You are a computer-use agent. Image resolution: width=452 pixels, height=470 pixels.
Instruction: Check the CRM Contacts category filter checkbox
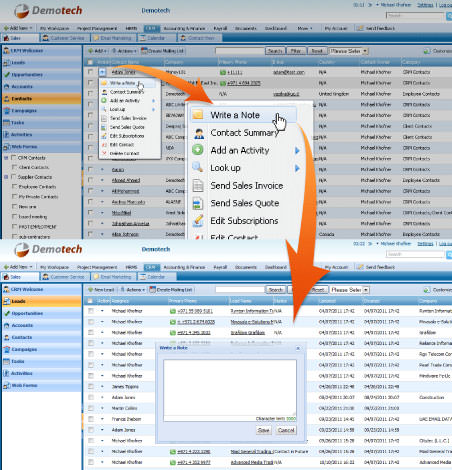click(x=14, y=157)
